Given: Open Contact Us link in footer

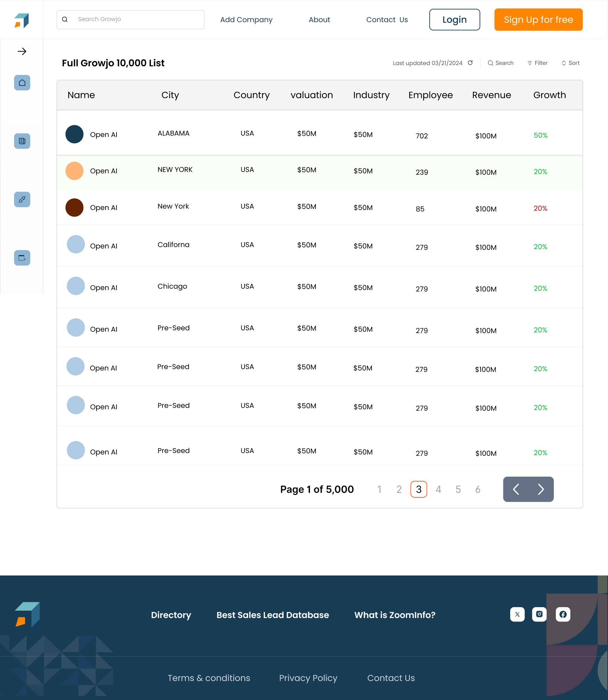Looking at the screenshot, I should click(391, 678).
